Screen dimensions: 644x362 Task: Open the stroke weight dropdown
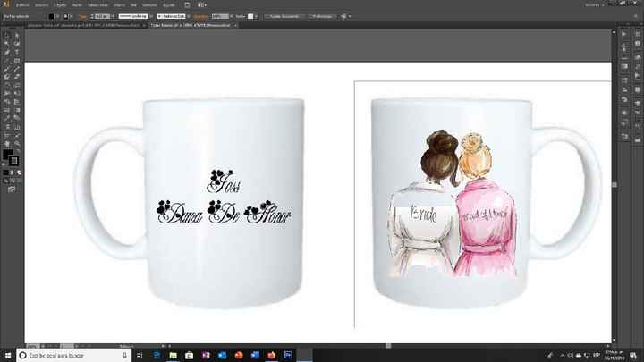tap(113, 16)
